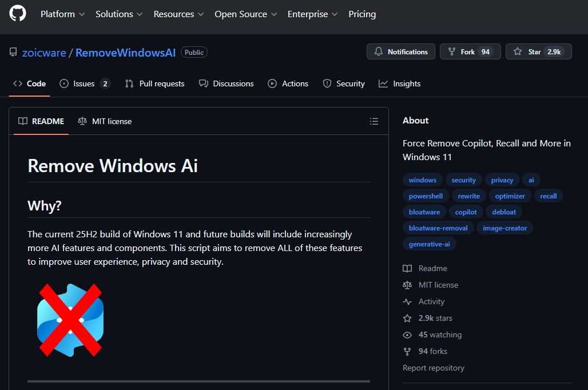This screenshot has height=390, width=588.
Task: Expand the Solutions dropdown
Action: pos(118,14)
